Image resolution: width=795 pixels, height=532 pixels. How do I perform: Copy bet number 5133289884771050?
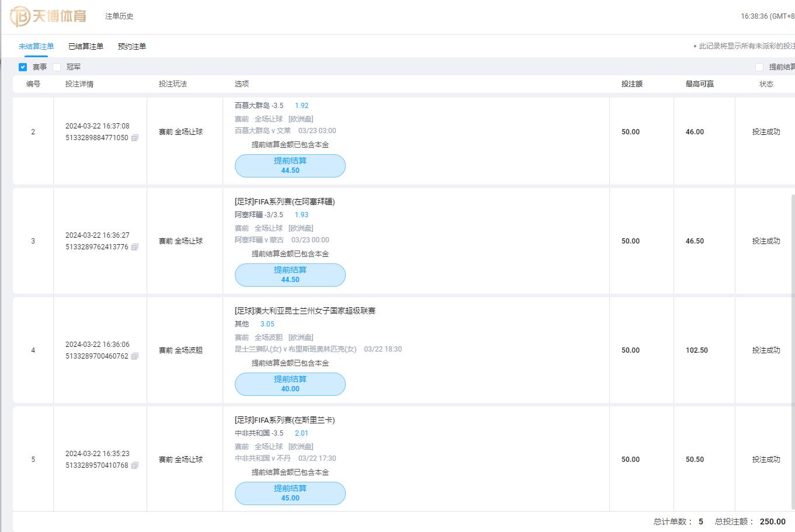click(x=135, y=138)
